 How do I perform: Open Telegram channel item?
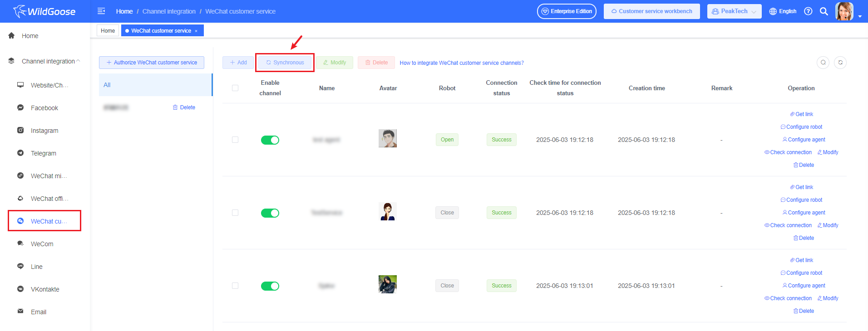[43, 153]
